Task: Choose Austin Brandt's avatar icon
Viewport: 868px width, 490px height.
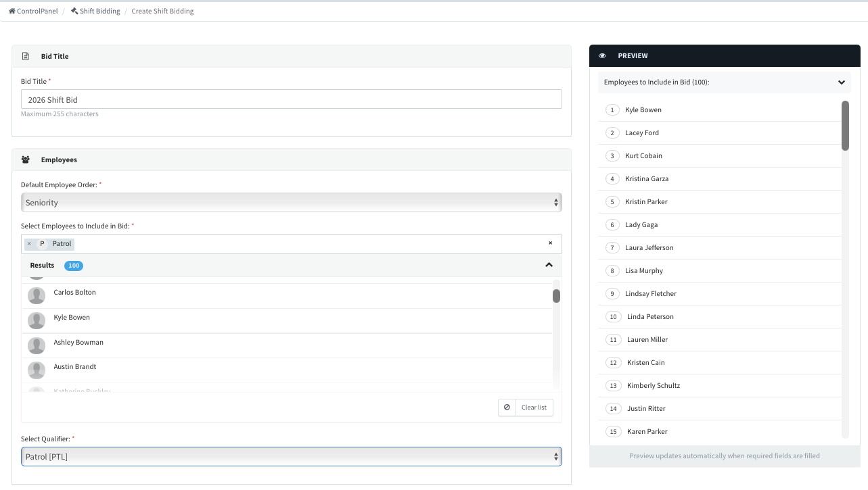Action: 37,370
